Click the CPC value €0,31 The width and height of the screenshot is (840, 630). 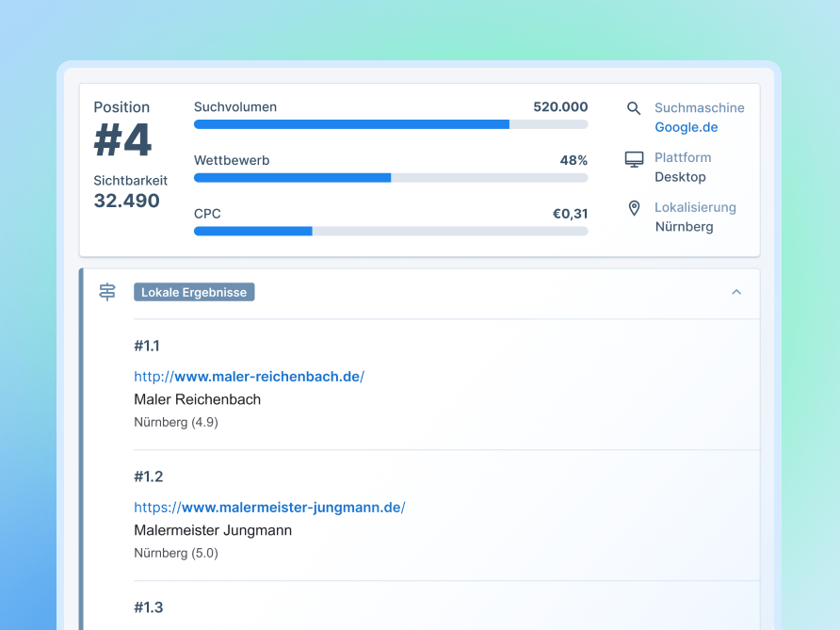click(x=570, y=214)
